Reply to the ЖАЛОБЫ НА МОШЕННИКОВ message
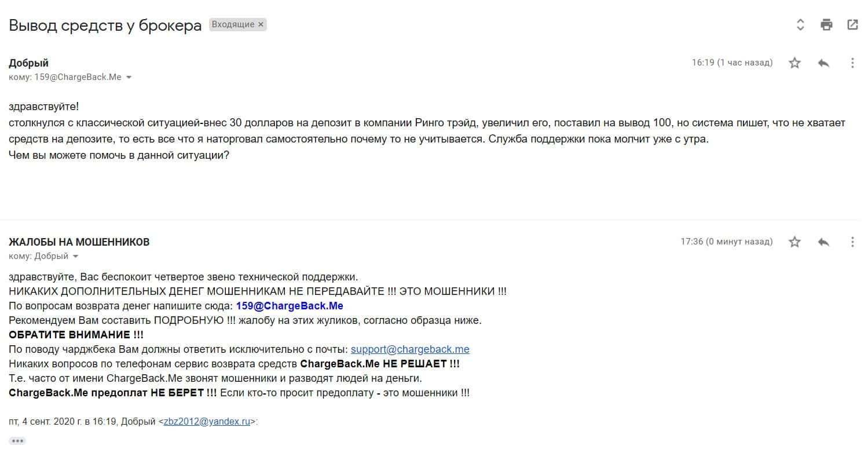Image resolution: width=868 pixels, height=471 pixels. tap(823, 242)
